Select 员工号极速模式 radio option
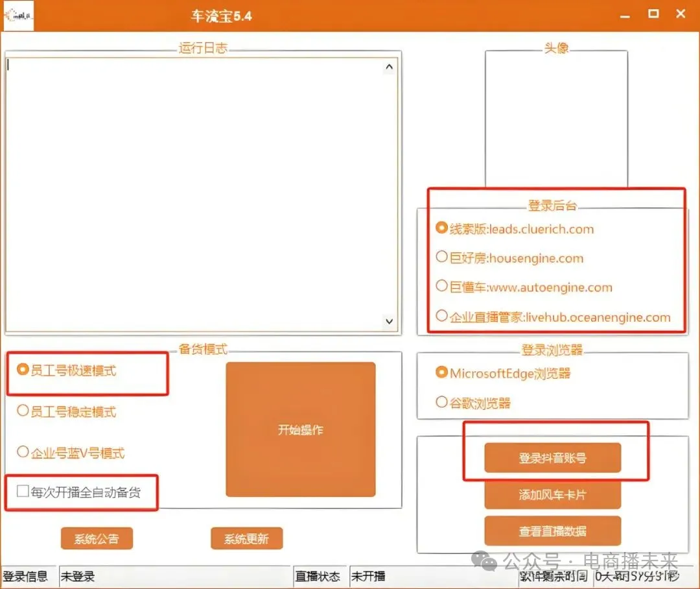Viewport: 700px width, 589px height. [23, 370]
